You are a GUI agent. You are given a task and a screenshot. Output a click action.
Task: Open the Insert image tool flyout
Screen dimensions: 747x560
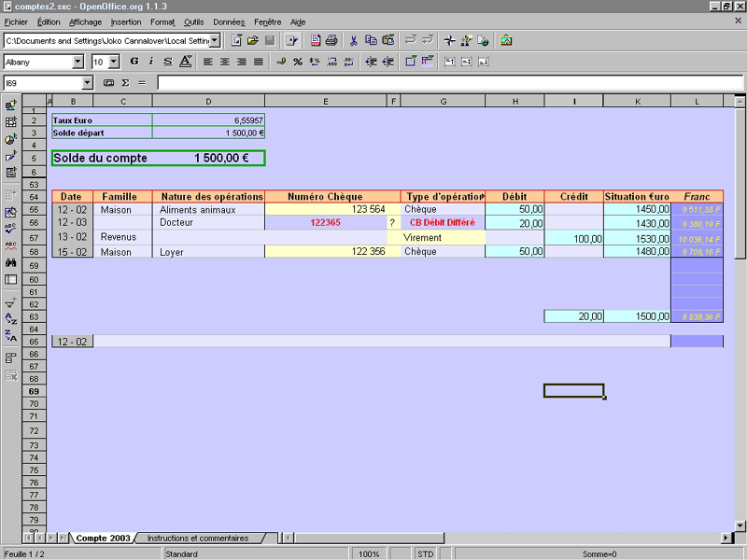(11, 105)
